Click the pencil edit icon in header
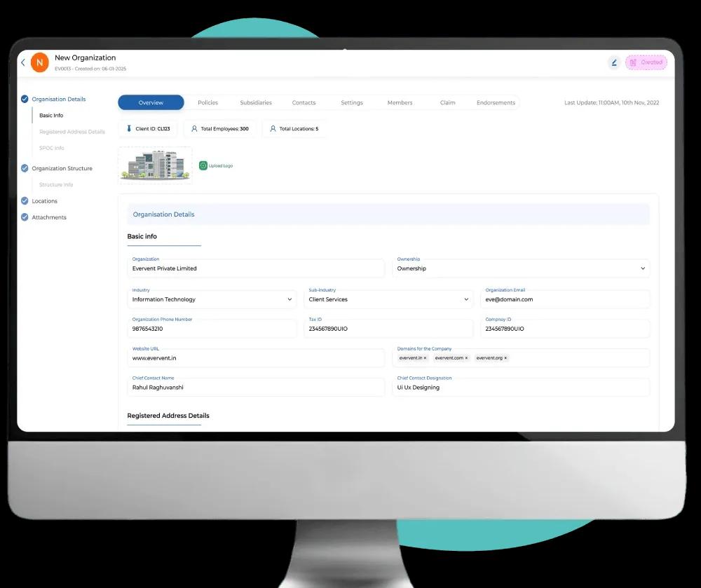This screenshot has width=701, height=588. [x=614, y=62]
